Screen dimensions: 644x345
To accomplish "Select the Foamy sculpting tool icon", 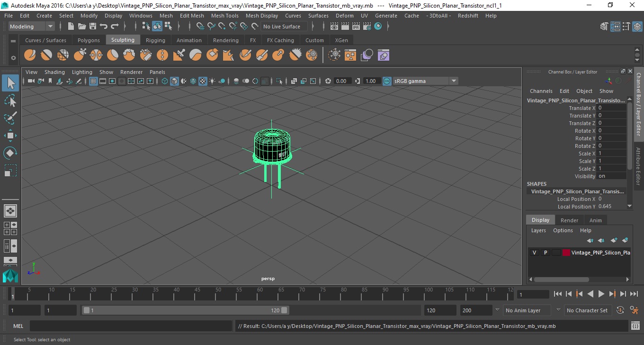I will [x=129, y=55].
